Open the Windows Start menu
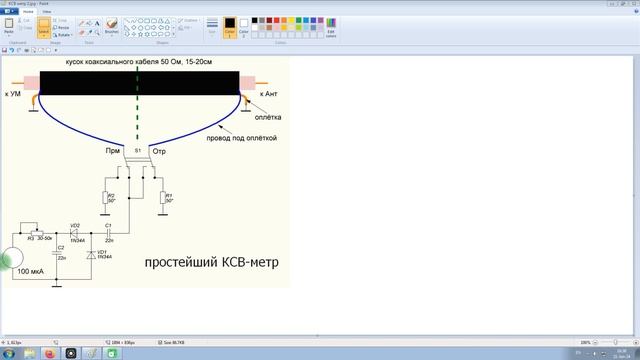This screenshot has width=640, height=360. coord(8,353)
